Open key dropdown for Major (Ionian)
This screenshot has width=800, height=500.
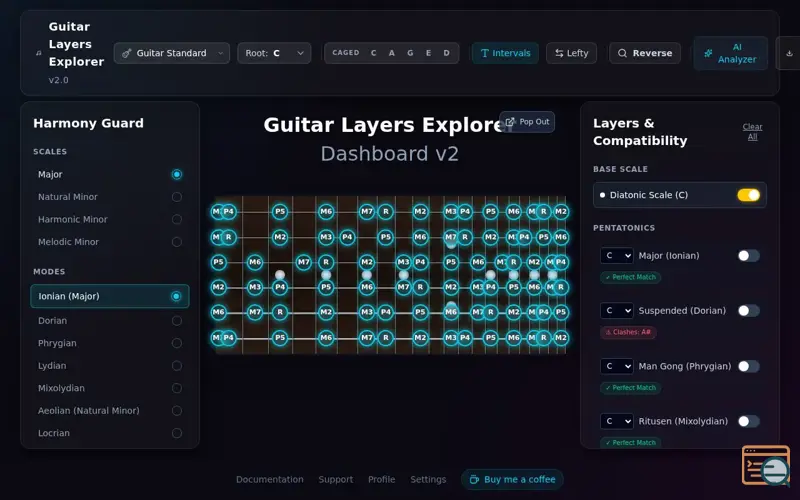617,256
